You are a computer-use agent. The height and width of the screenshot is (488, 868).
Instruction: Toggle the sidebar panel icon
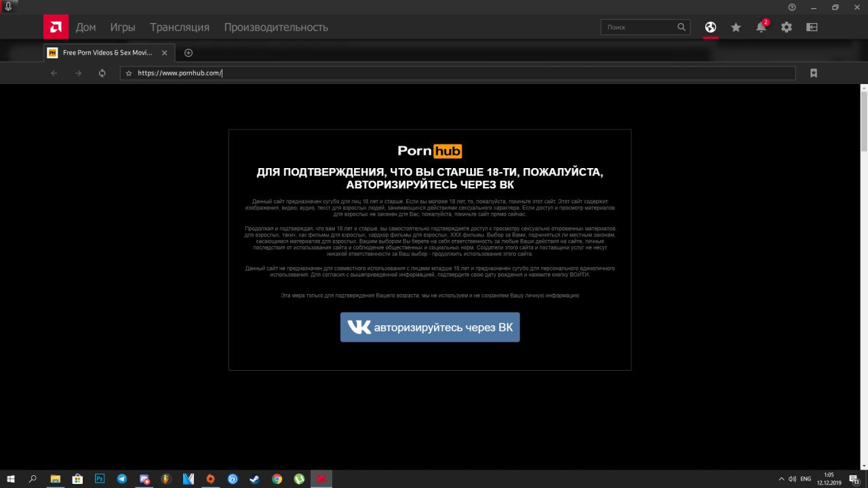point(812,27)
